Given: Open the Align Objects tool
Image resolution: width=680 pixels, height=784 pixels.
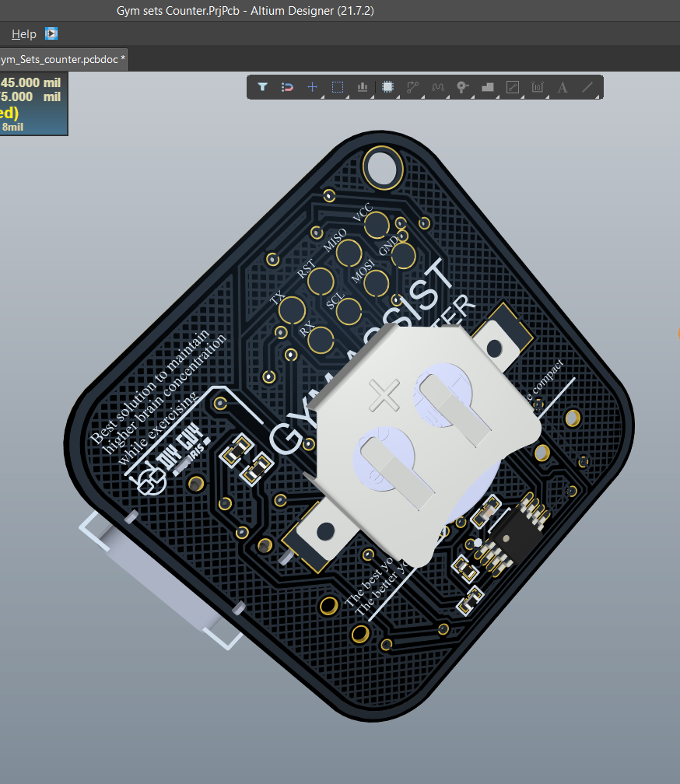Looking at the screenshot, I should tap(363, 87).
